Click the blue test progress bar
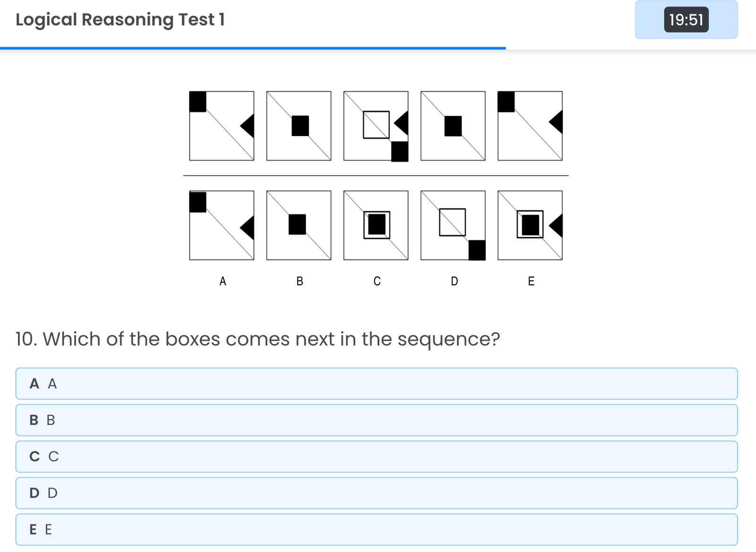Image resolution: width=756 pixels, height=552 pixels. pos(253,48)
